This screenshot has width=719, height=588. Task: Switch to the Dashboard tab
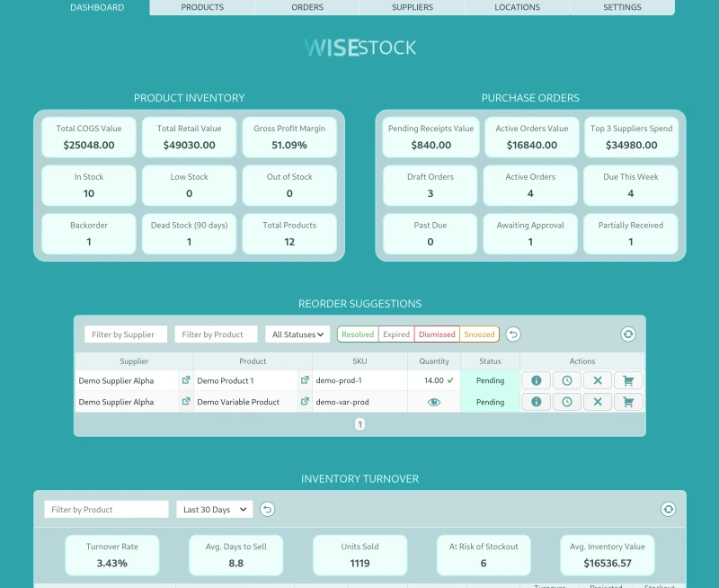pyautogui.click(x=97, y=7)
